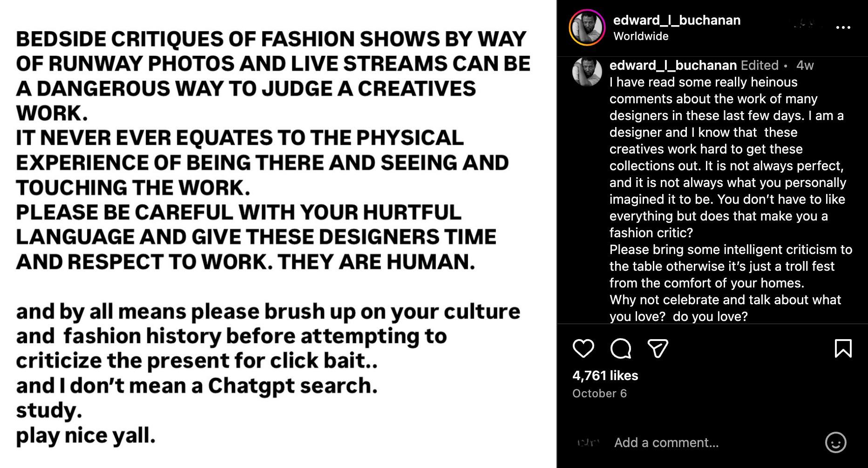Click the 'Please bring some intelligent criticism' caption line
Screen dimensions: 868x468
point(731,250)
